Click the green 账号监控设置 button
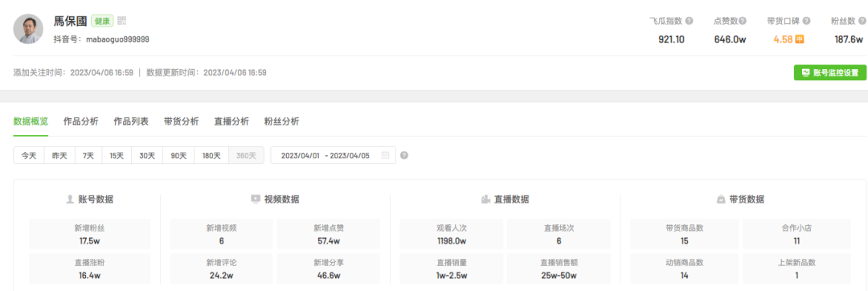This screenshot has height=291, width=868. [830, 72]
